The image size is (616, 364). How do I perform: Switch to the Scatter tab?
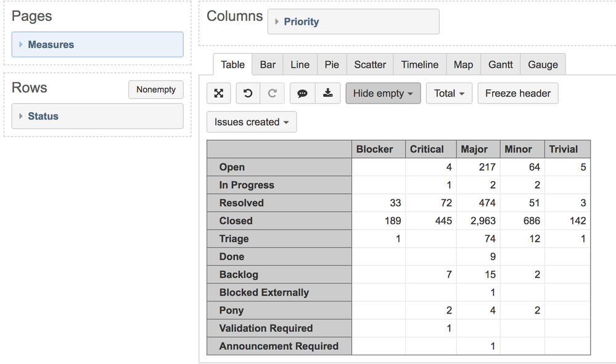coord(370,65)
